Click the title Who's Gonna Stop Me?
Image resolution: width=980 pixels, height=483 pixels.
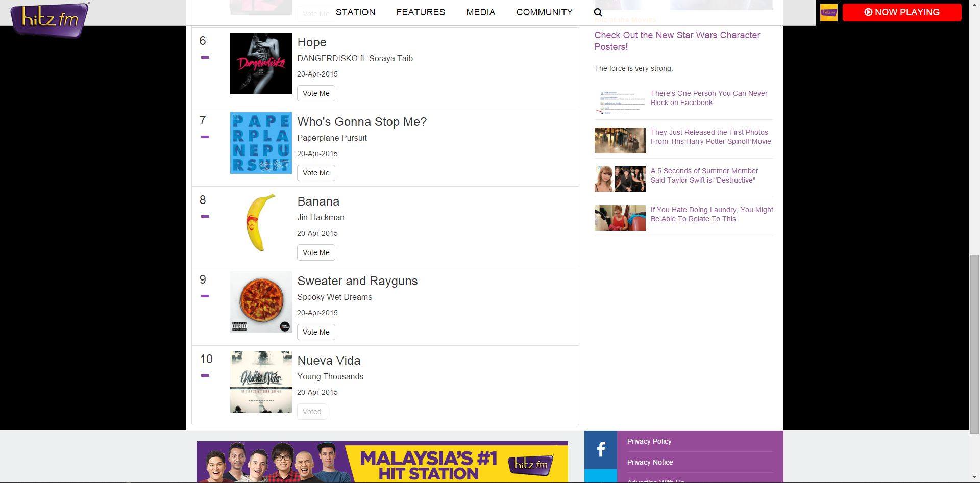[362, 122]
